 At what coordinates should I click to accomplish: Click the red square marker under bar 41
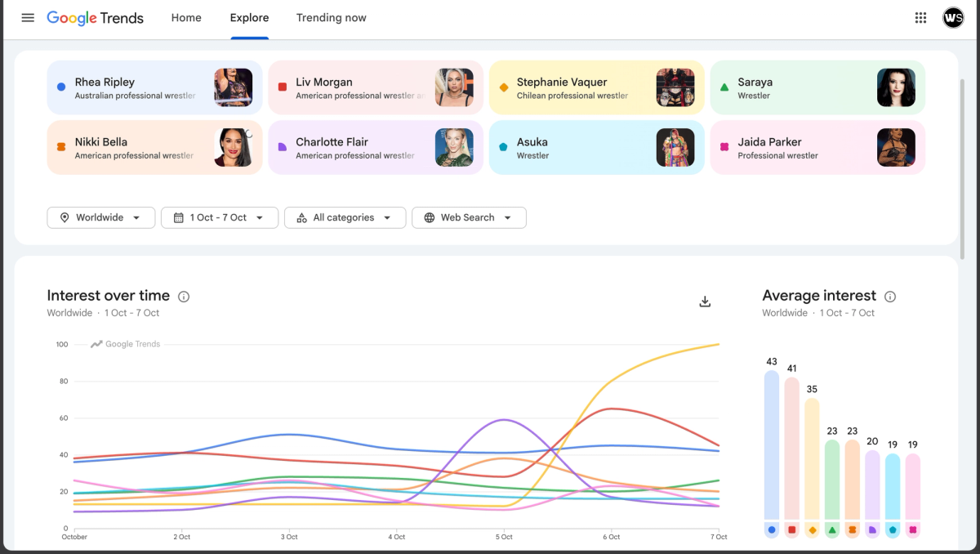[791, 529]
